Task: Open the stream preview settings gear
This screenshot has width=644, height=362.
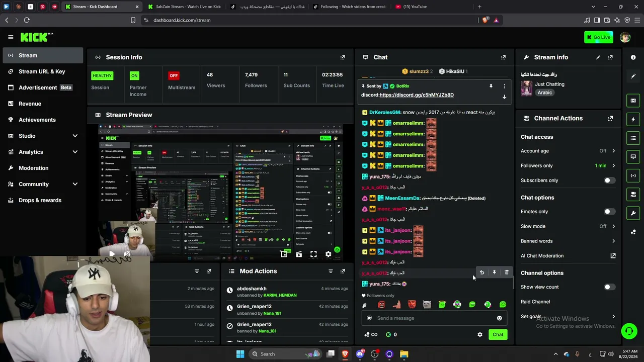Action: tap(328, 254)
